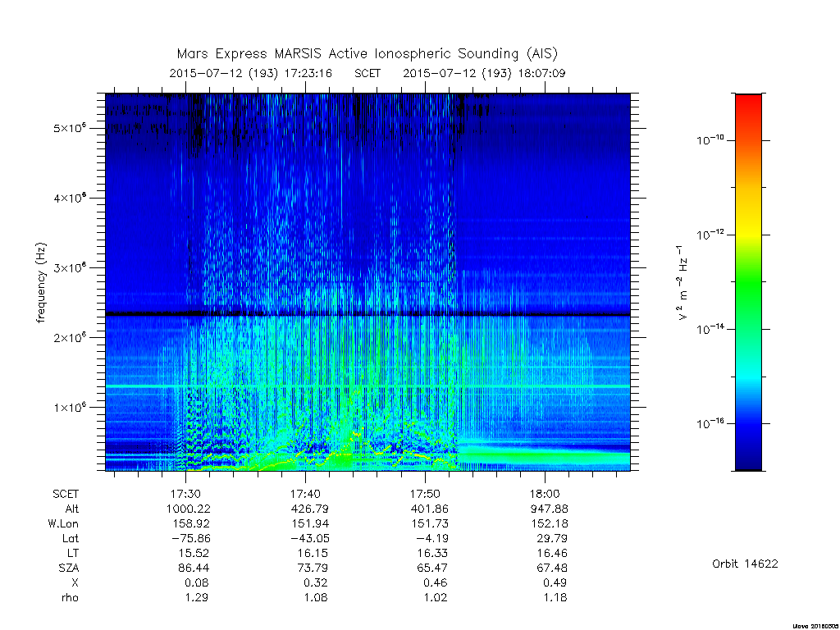
Task: Click the 17:40 SCET tick label
Action: 306,494
